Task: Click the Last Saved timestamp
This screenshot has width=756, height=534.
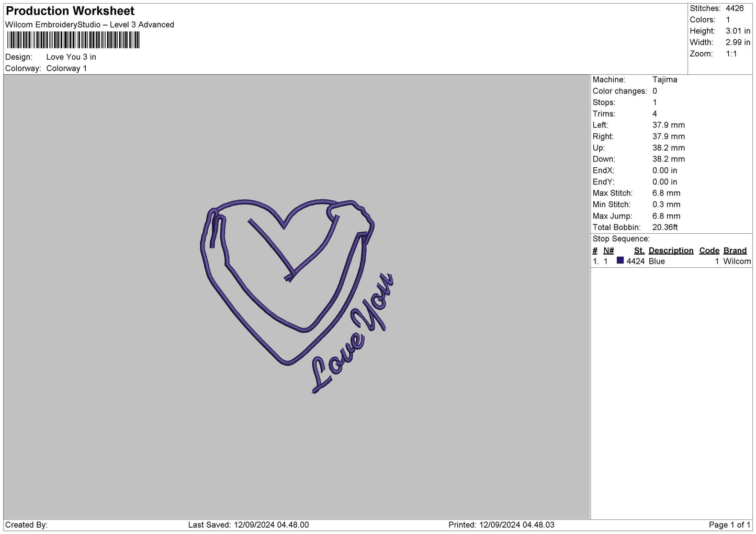Action: (249, 525)
